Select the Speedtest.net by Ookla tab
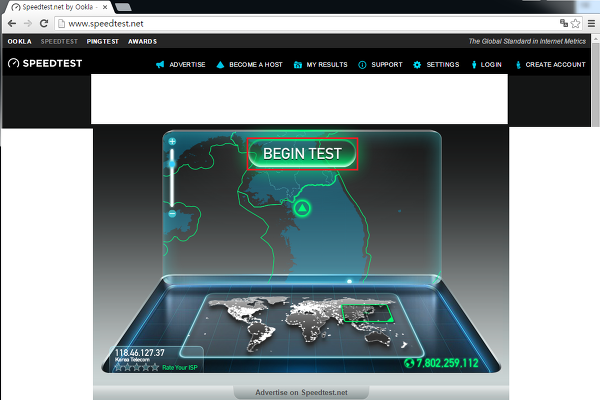 [57, 7]
